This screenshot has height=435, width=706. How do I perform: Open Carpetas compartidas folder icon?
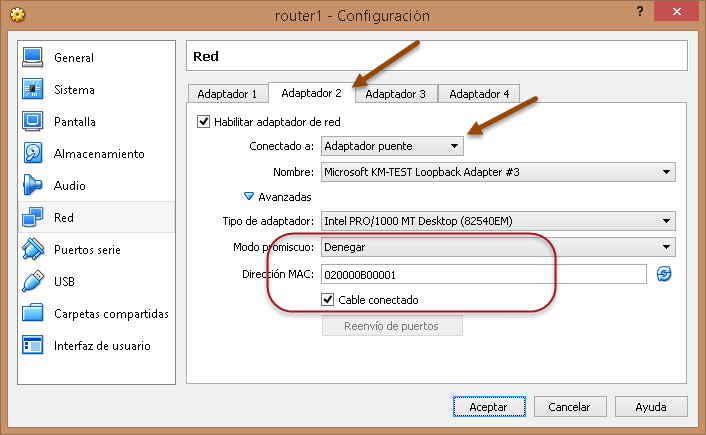(x=33, y=314)
